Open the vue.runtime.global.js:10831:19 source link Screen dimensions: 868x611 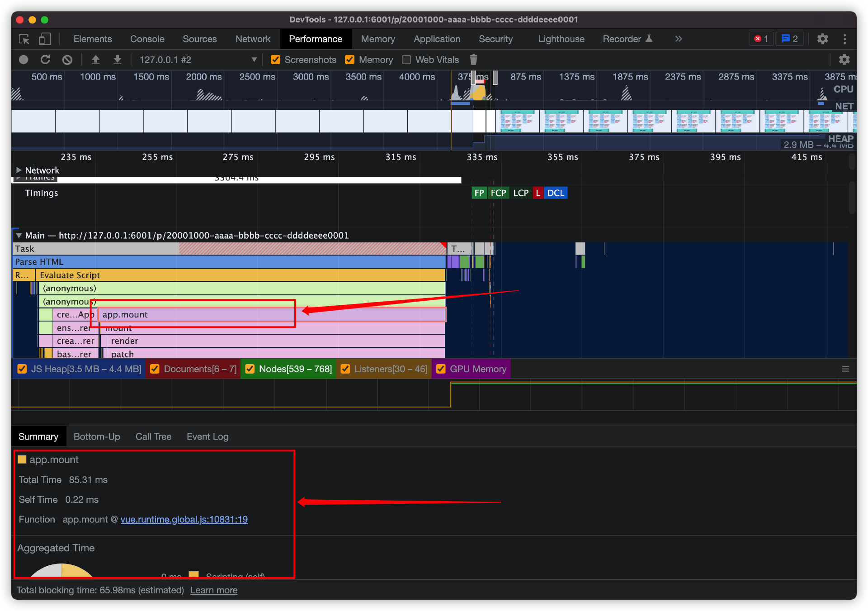(184, 519)
